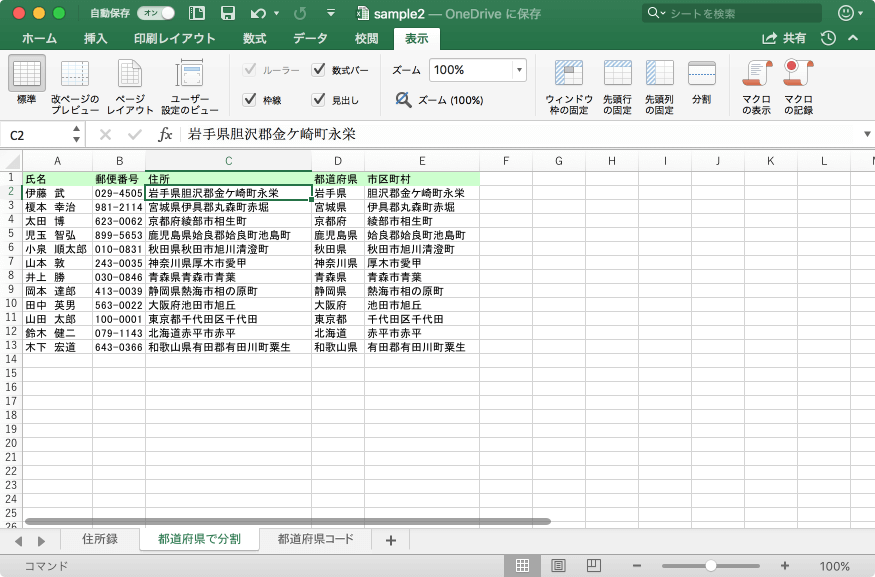This screenshot has width=875, height=577.
Task: Uncheck the 見出し headings checkbox
Action: [x=319, y=100]
